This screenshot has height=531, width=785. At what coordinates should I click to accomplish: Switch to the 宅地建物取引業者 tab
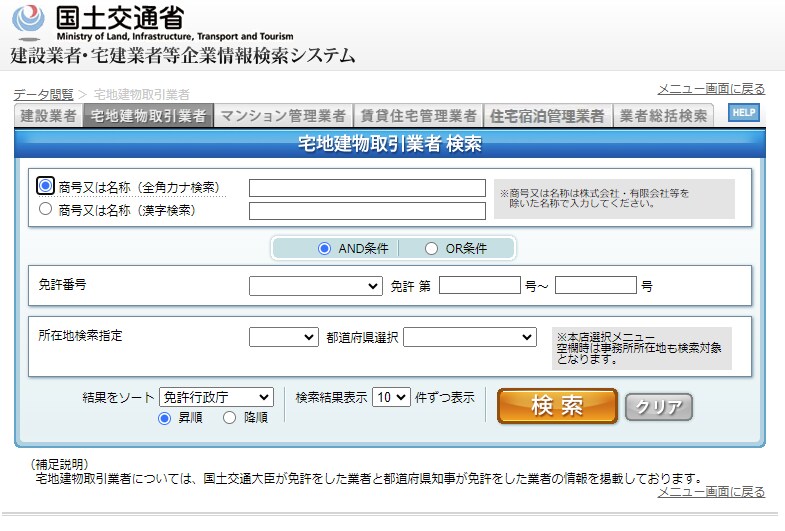pyautogui.click(x=149, y=116)
